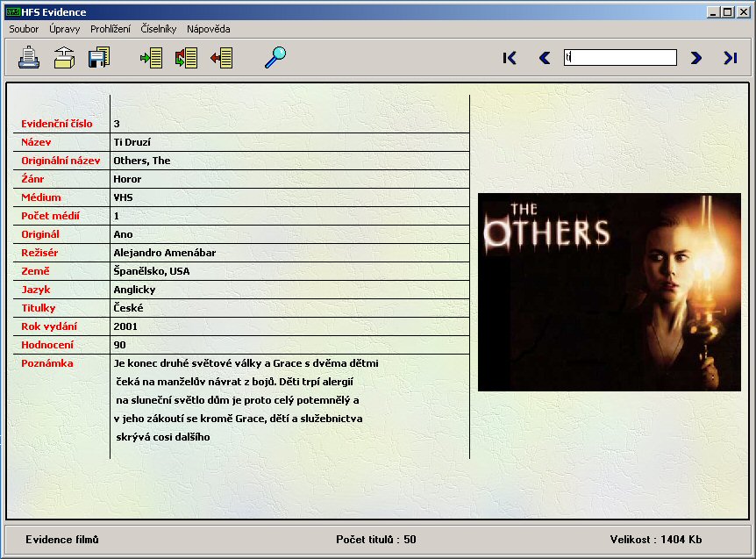Click the 'Poznámka' label
Screen dimensions: 756x559
click(x=47, y=363)
